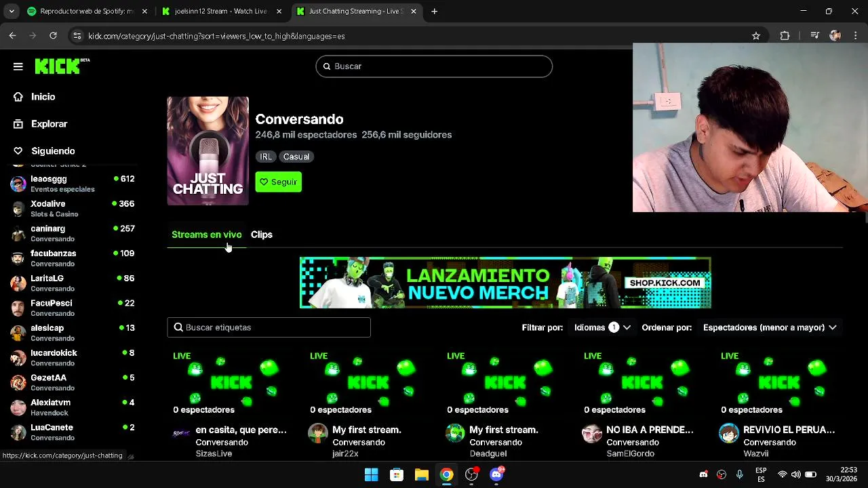Viewport: 868px width, 488px height.
Task: Switch to the Clips tab
Action: point(262,235)
